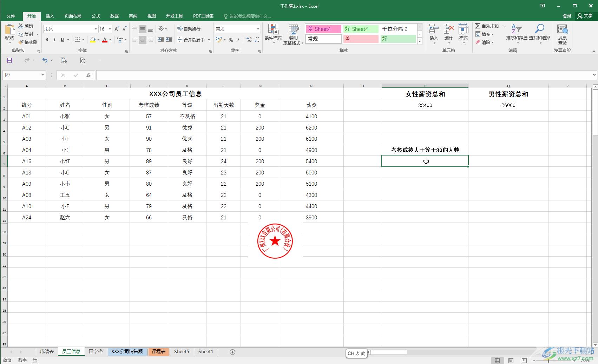Click the 填充 fill button
The image size is (598, 364).
[485, 34]
